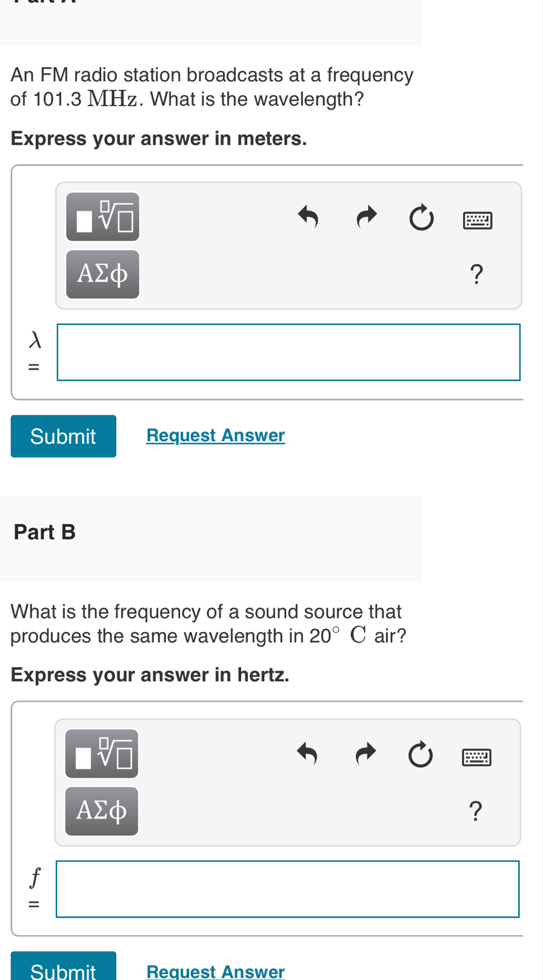This screenshot has width=543, height=980.
Task: Open equation editor help in Part A
Action: 476,272
